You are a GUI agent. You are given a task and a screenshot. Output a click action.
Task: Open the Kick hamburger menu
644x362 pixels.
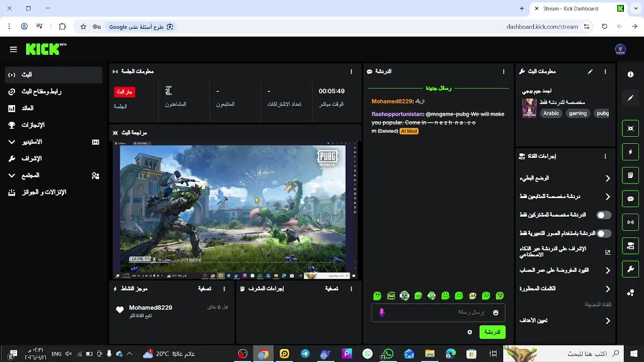[14, 49]
